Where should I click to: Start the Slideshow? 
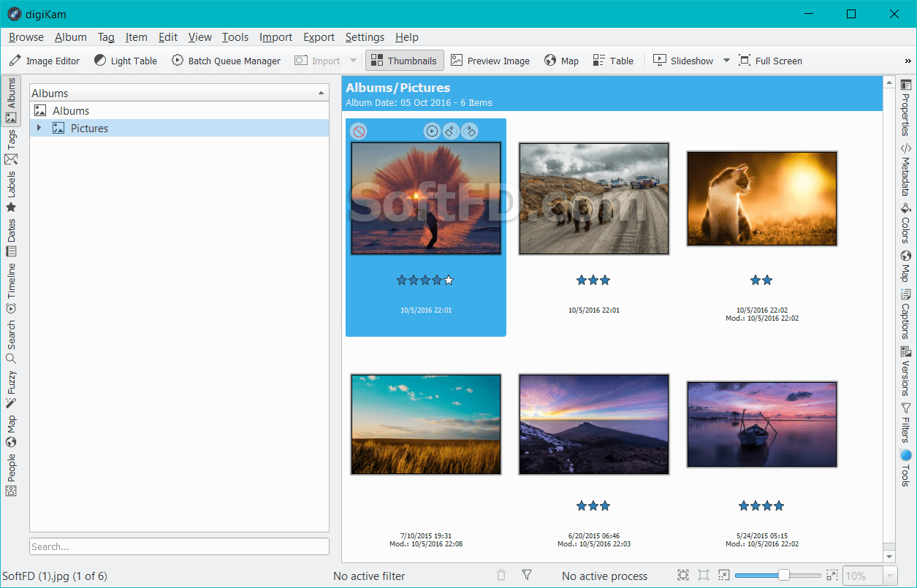[683, 61]
